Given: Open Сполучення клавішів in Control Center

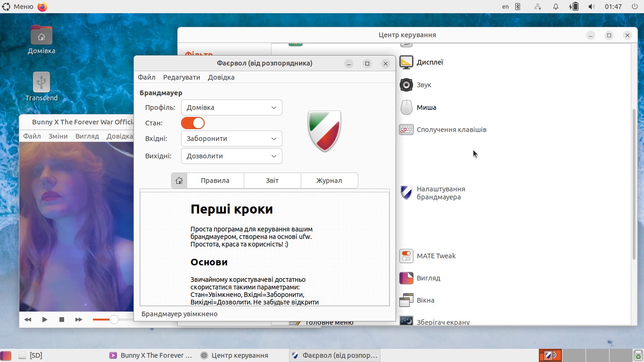Looking at the screenshot, I should pos(443,130).
